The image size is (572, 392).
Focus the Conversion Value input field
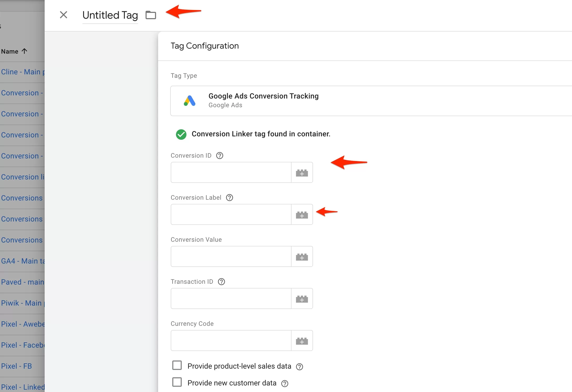coord(231,256)
